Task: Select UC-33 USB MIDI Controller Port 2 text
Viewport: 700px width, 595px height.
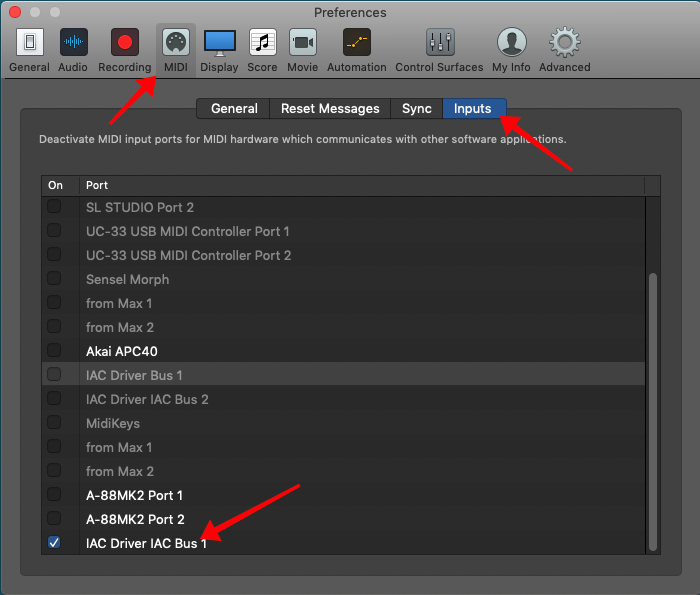Action: pyautogui.click(x=188, y=256)
